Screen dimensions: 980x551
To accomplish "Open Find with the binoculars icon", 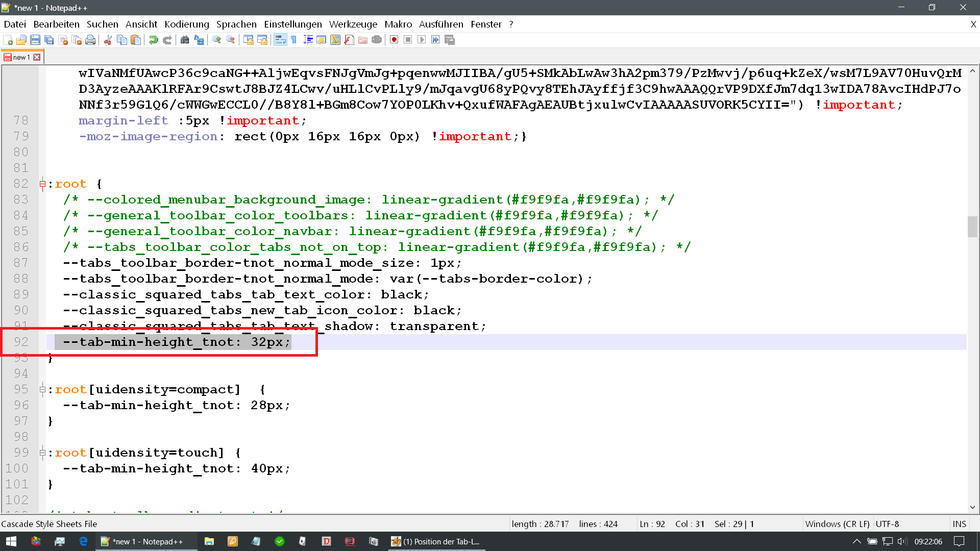I will tap(185, 40).
